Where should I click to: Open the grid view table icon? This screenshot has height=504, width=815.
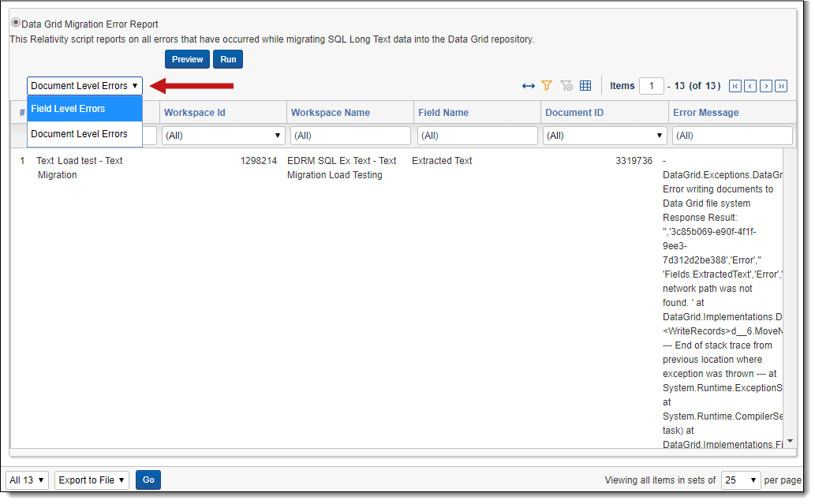585,86
